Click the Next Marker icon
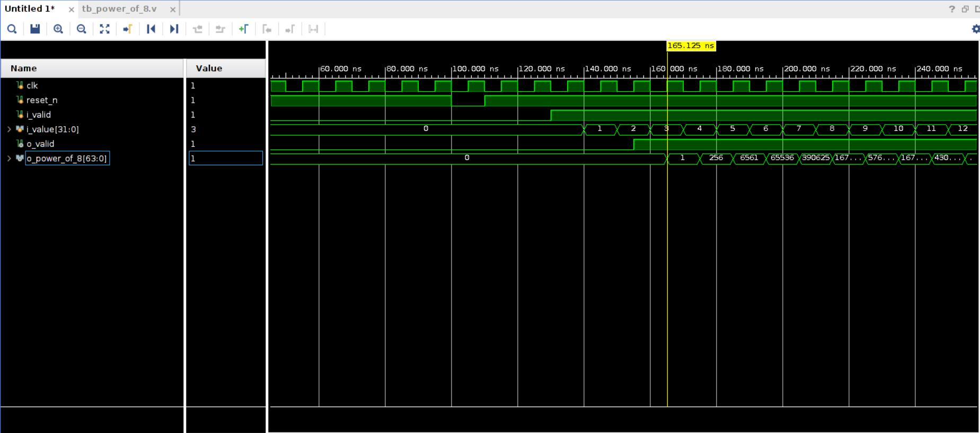The width and height of the screenshot is (980, 433). [289, 29]
